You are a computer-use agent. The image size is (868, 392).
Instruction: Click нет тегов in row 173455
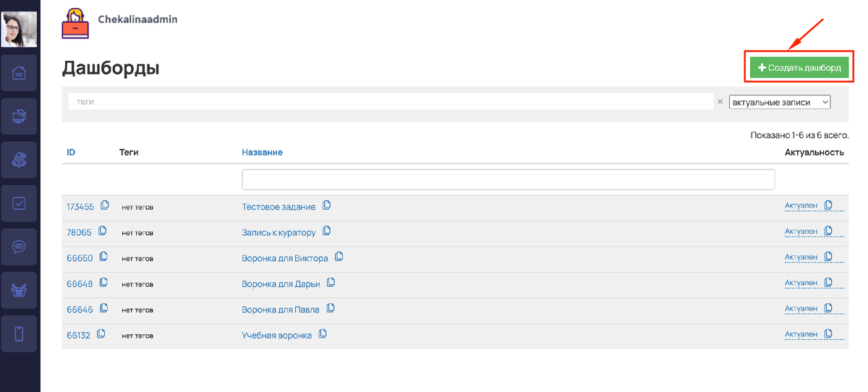click(137, 208)
